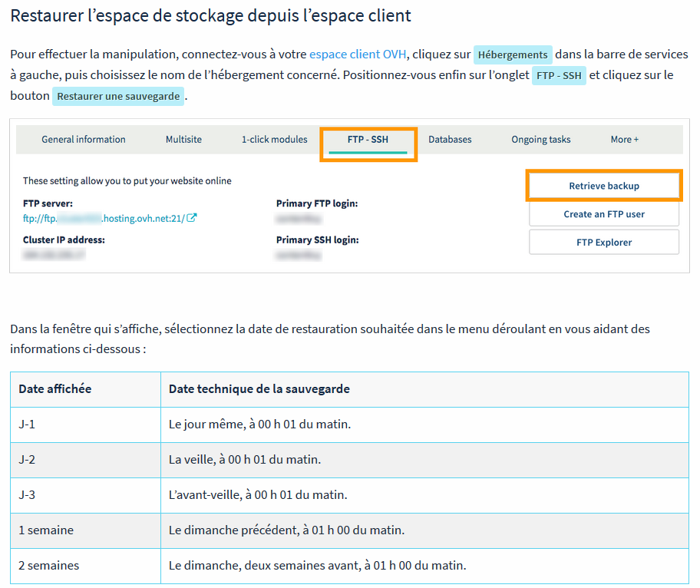Click the highlighted FTP - SSH tab

point(368,140)
